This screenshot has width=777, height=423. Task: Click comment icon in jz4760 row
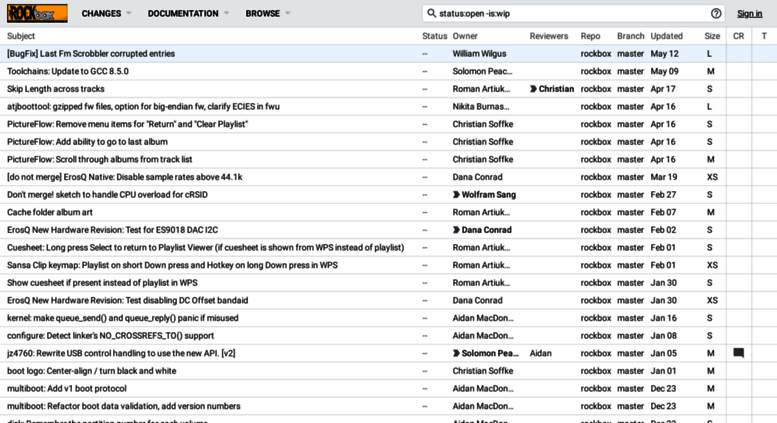tap(738, 353)
